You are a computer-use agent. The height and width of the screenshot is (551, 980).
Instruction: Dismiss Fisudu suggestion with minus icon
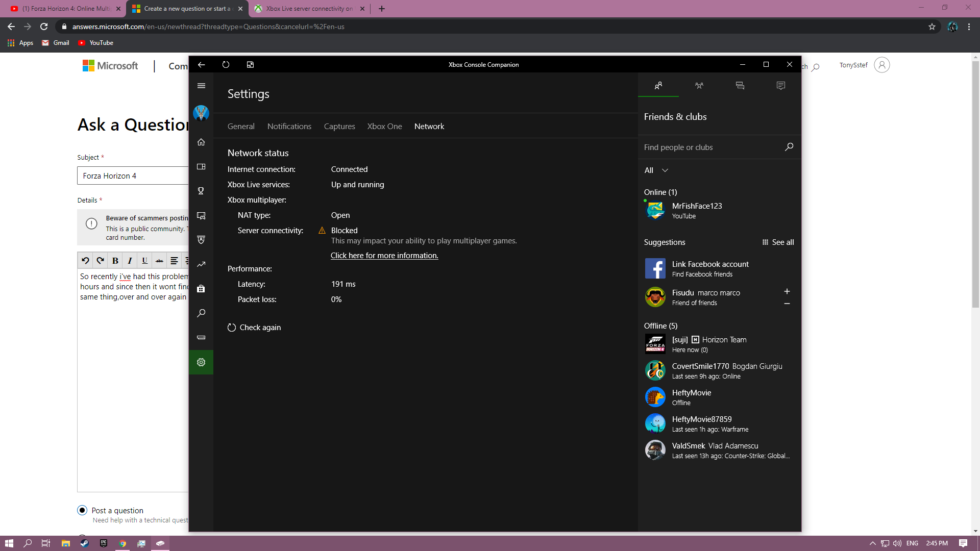point(787,304)
